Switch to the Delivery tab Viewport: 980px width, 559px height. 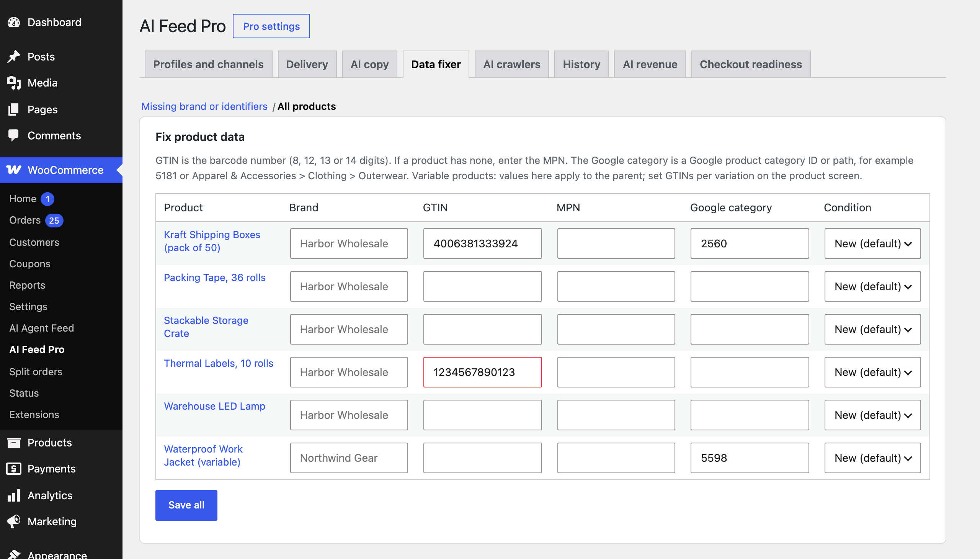(307, 64)
